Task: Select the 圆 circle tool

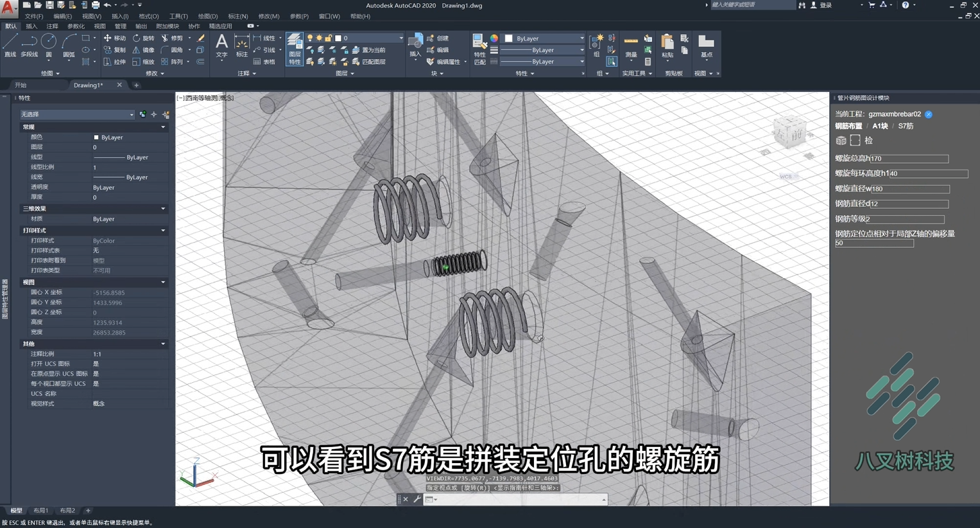Action: coord(49,46)
